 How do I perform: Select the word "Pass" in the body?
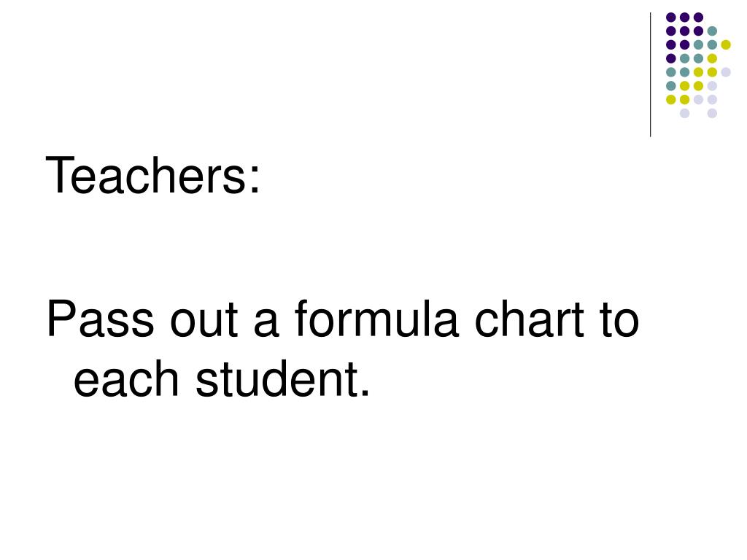coord(101,319)
